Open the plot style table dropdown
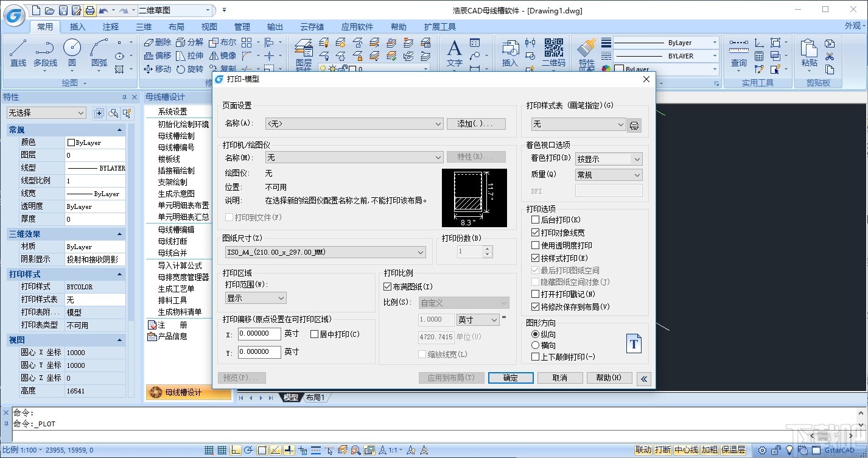This screenshot has height=458, width=868. pos(578,124)
